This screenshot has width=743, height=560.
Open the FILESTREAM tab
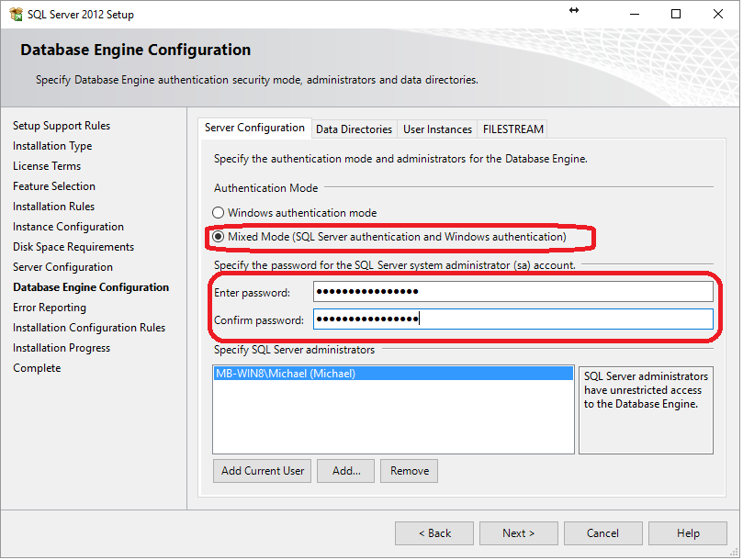pos(512,129)
